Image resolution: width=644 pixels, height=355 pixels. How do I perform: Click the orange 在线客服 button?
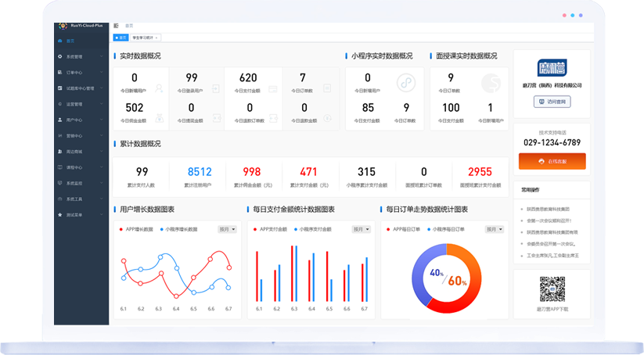pos(552,161)
